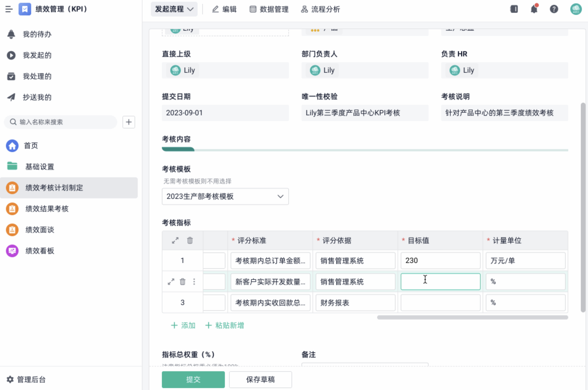588x390 pixels.
Task: Click row number 3 in the table
Action: 182,302
